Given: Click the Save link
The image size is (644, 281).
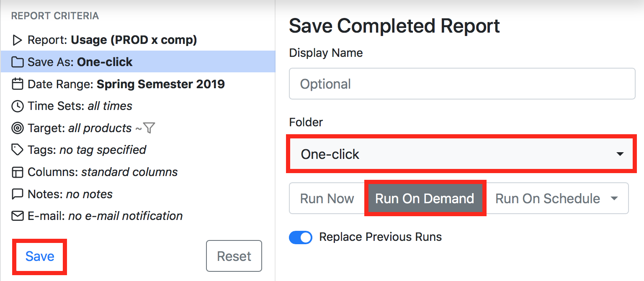Looking at the screenshot, I should pos(40,256).
